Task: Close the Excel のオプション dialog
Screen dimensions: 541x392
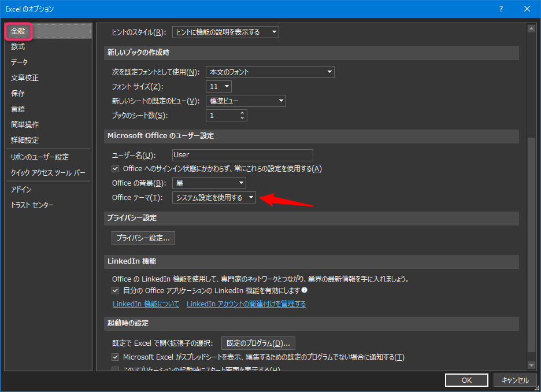Action: pos(527,9)
